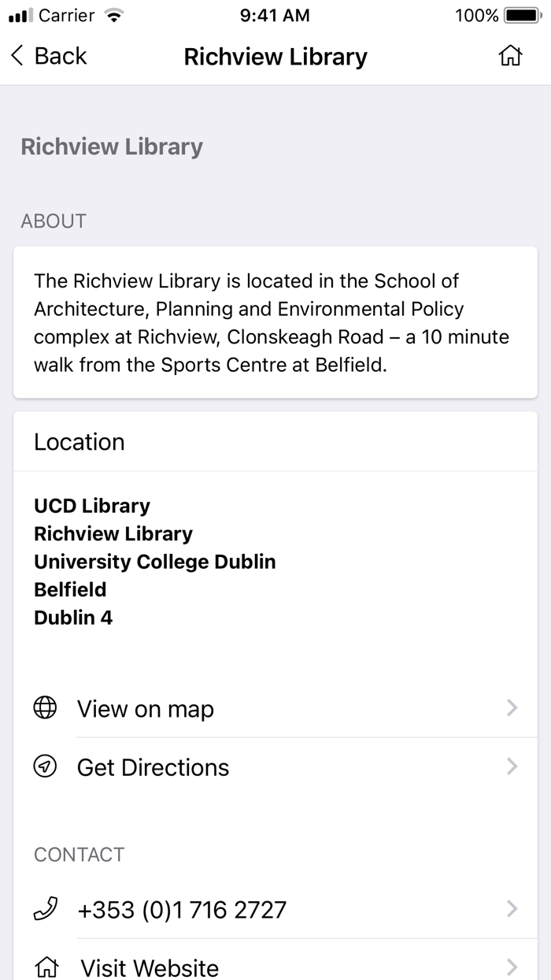This screenshot has width=551, height=980.
Task: Select the globe icon beside View on map
Action: [x=45, y=707]
